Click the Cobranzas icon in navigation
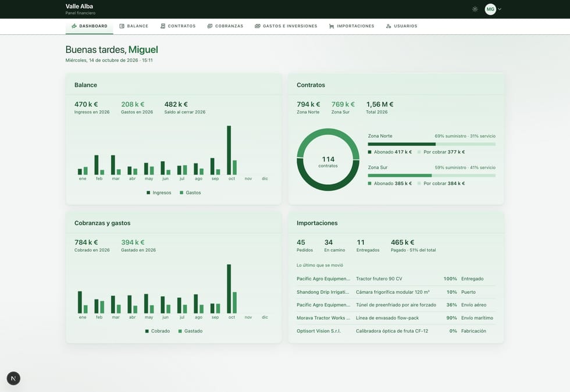The width and height of the screenshot is (570, 392). (210, 26)
